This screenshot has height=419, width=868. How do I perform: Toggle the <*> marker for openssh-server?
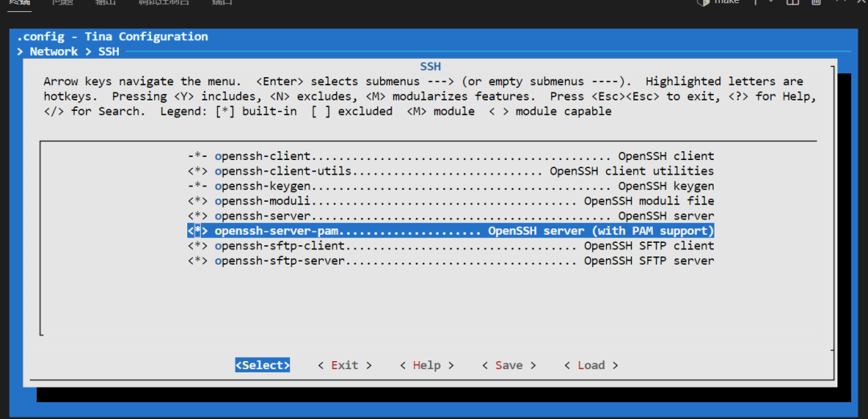click(198, 216)
